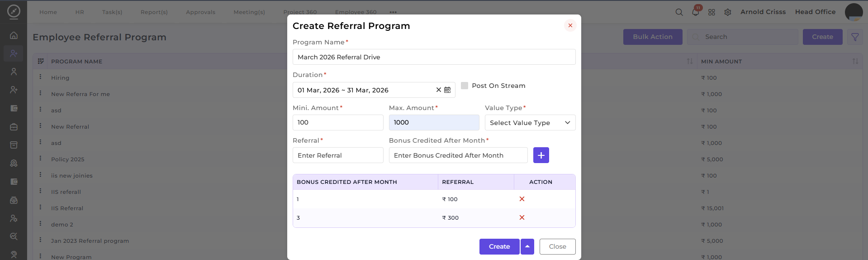Click the 'IIS referall' program row
The width and height of the screenshot is (868, 260).
pos(66,192)
